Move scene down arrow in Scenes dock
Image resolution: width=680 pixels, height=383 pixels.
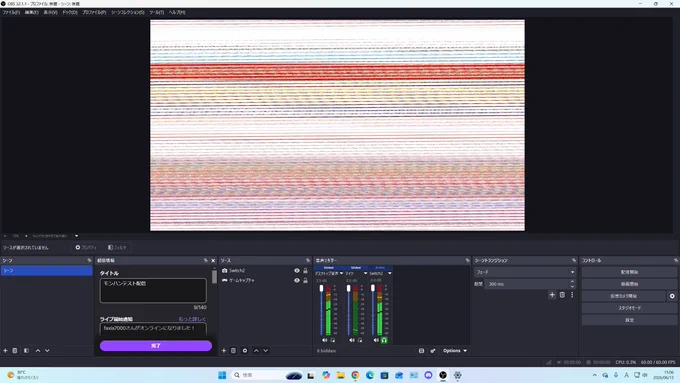[47, 350]
